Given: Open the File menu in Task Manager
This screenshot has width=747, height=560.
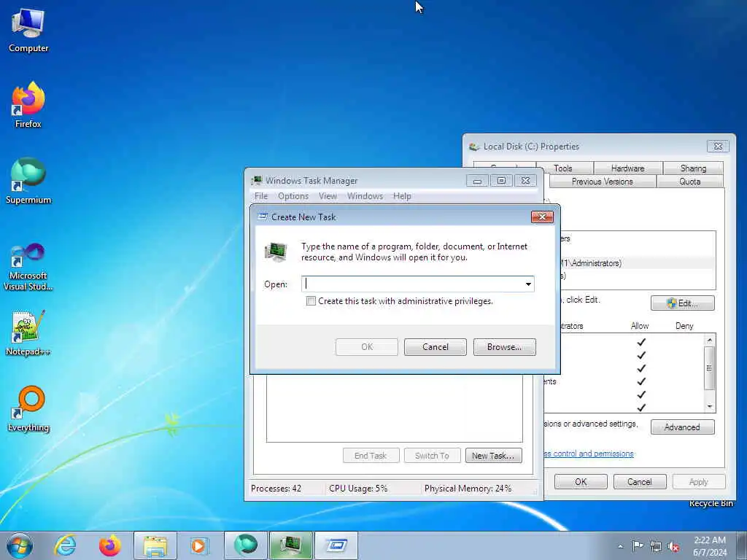Looking at the screenshot, I should (x=260, y=196).
